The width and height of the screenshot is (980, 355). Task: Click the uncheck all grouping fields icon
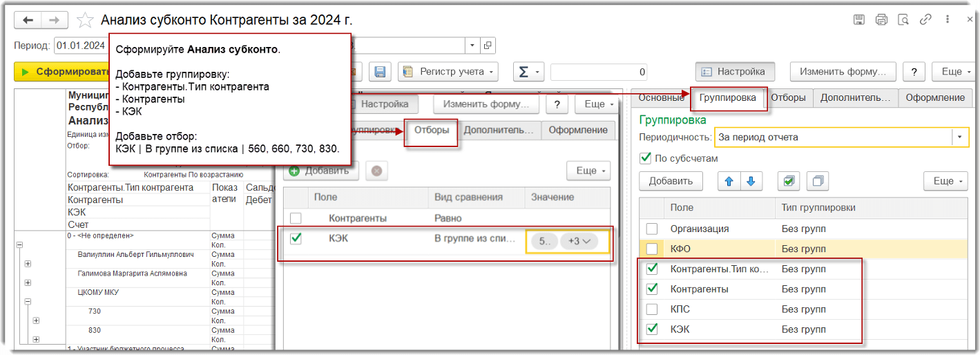click(818, 182)
